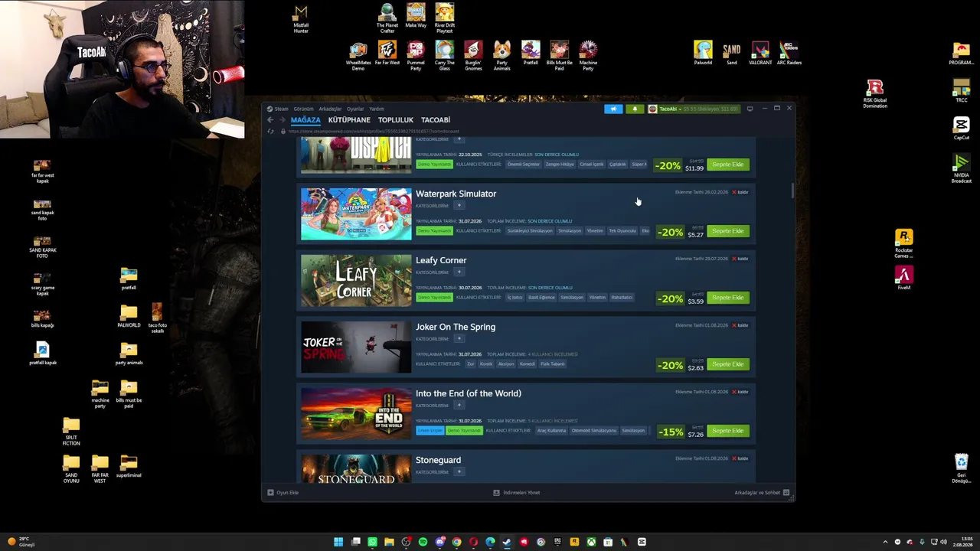Open the Windows Start button
This screenshot has height=551, width=980.
(x=338, y=542)
